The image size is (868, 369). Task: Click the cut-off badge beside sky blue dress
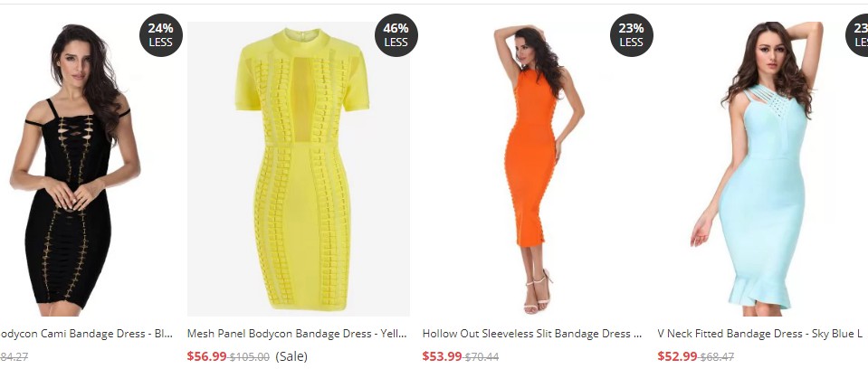pos(857,35)
